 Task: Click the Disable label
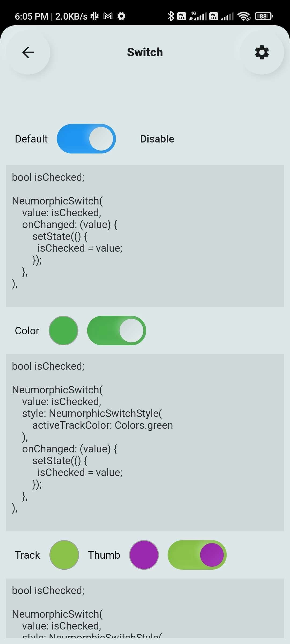pos(157,139)
